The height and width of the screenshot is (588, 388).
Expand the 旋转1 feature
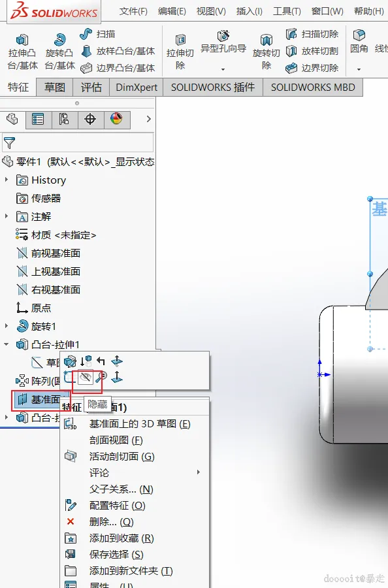pyautogui.click(x=7, y=326)
